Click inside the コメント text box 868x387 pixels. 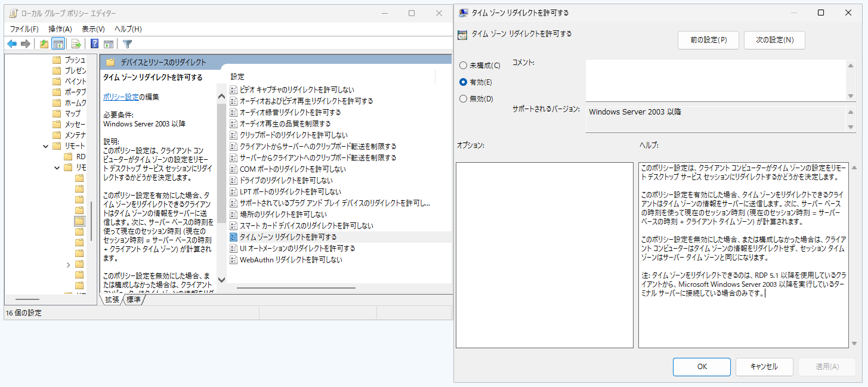[x=716, y=81]
